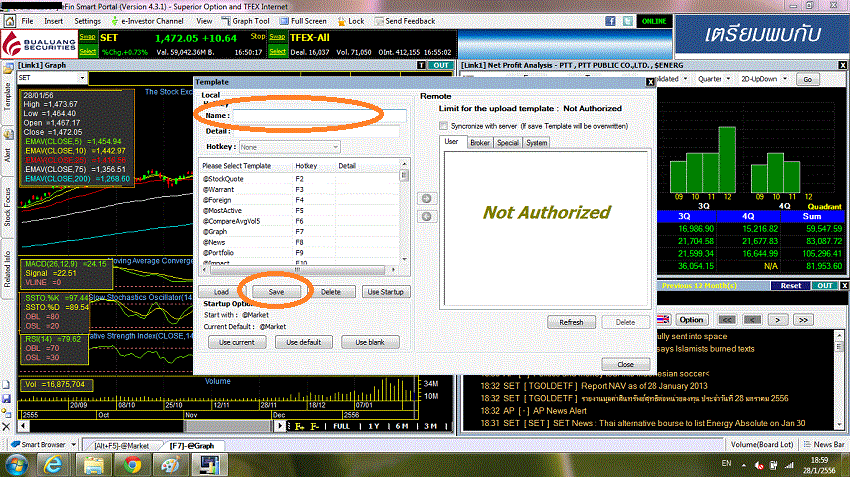Lock the application screen
Viewport: 850px width, 477px height.
[x=351, y=21]
